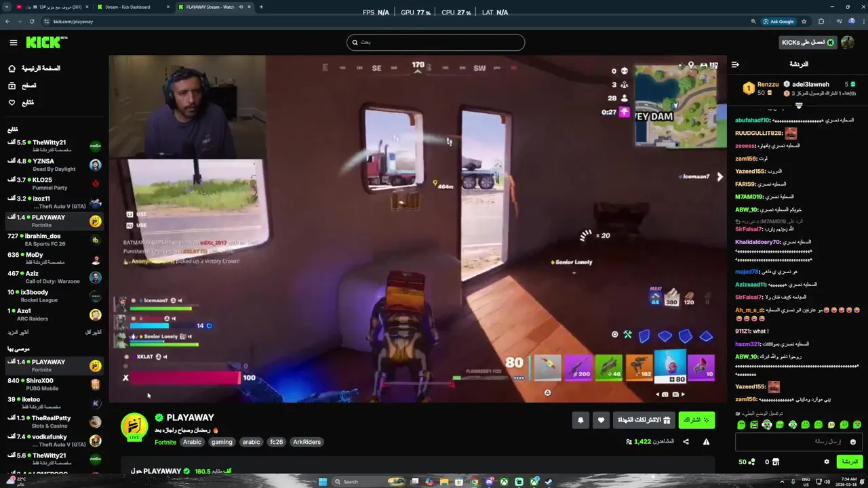The height and width of the screenshot is (488, 868).
Task: Open MoDy channel in sidebar
Action: pos(53,258)
